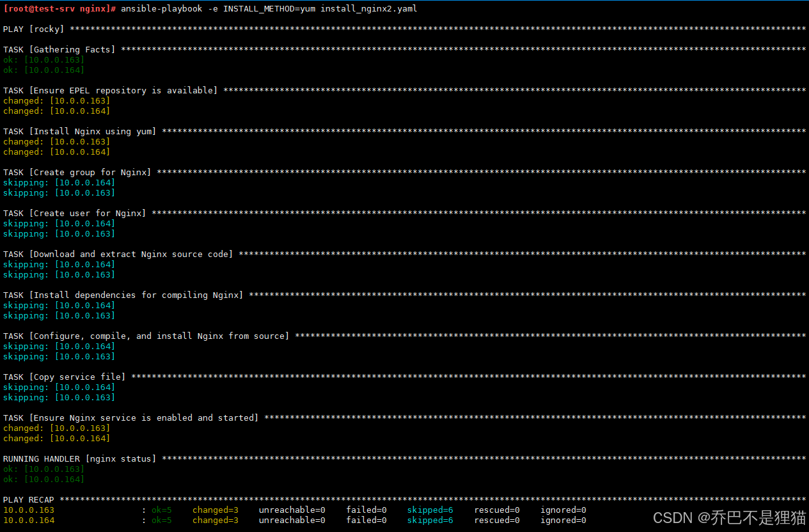This screenshot has height=532, width=809.
Task: Click the INSTALL_METHOD=yum argument
Action: click(x=269, y=9)
